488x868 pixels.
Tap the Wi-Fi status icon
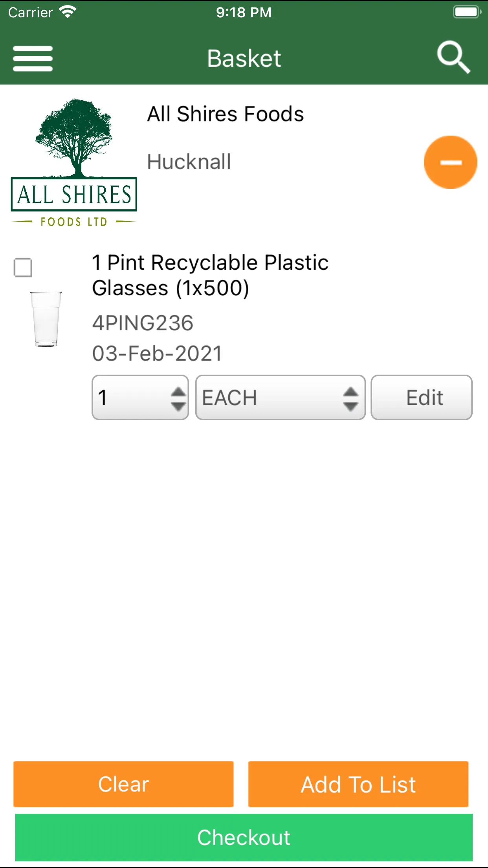pyautogui.click(x=68, y=12)
